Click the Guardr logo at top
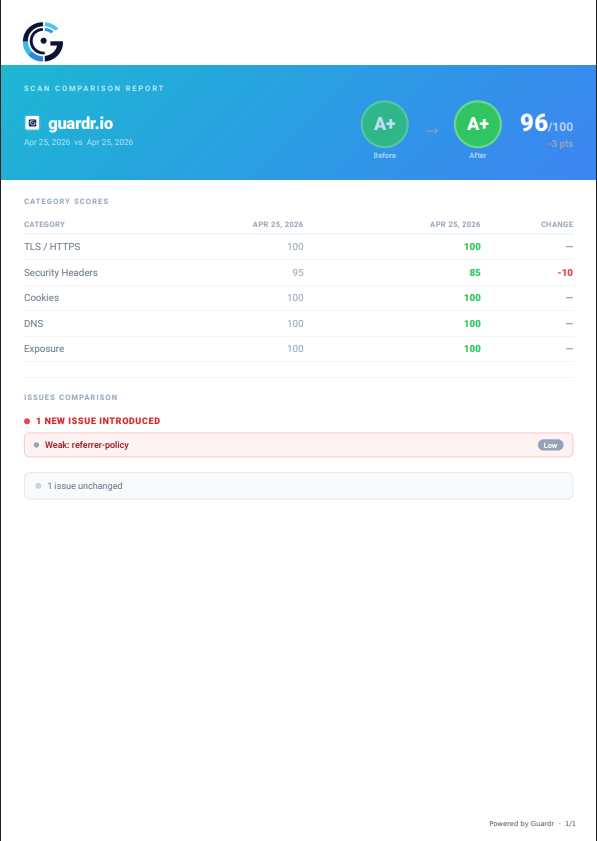 [x=43, y=42]
